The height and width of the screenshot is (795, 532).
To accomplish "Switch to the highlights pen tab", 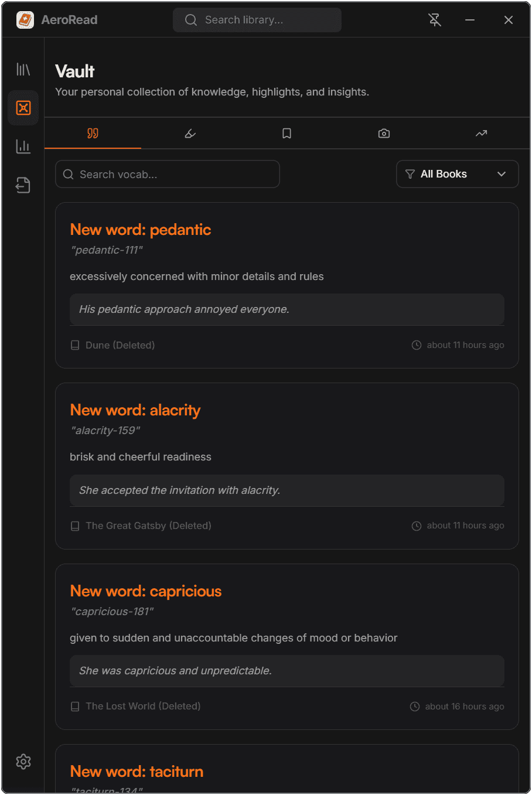I will 189,133.
